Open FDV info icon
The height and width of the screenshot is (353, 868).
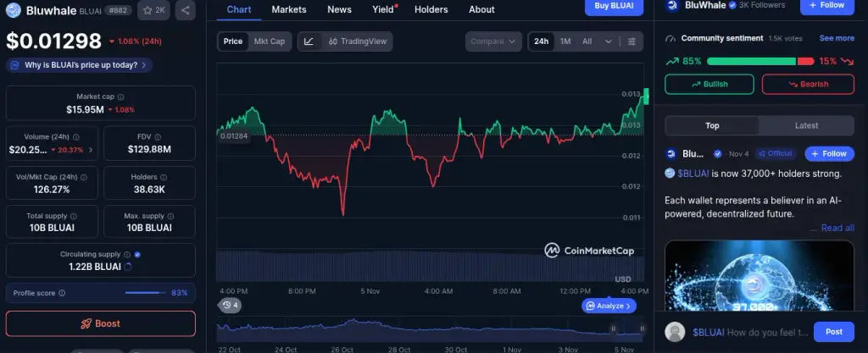(x=158, y=137)
